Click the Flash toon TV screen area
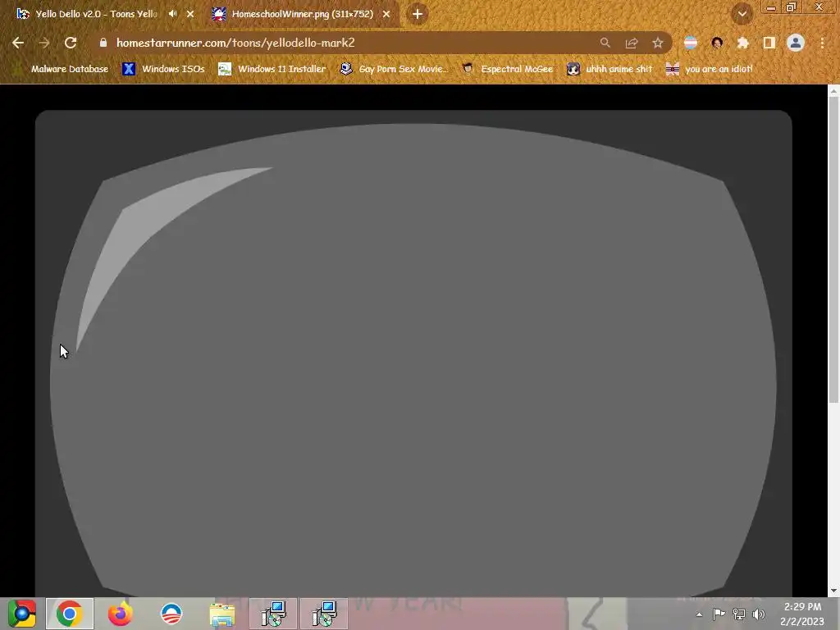840x630 pixels. [x=413, y=359]
